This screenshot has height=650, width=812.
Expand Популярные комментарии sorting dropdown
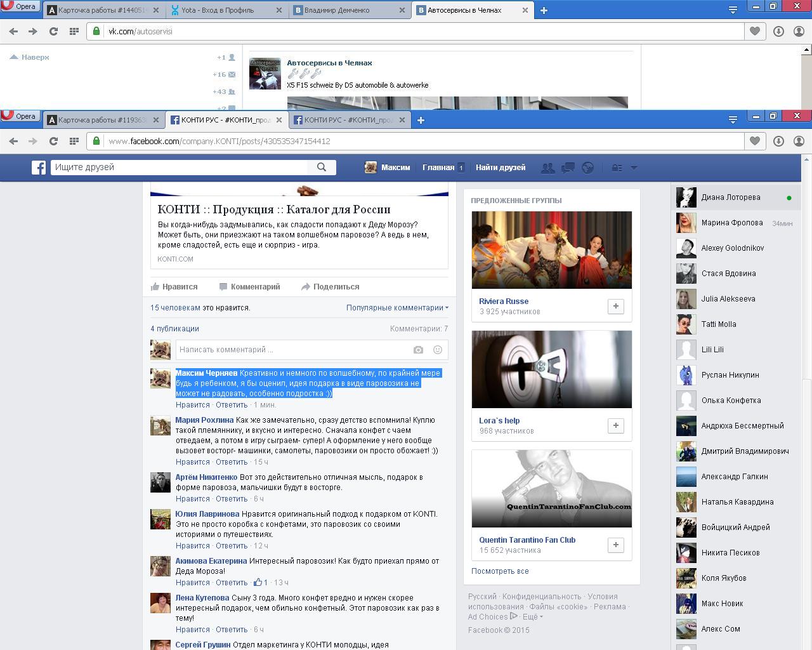[x=397, y=308]
